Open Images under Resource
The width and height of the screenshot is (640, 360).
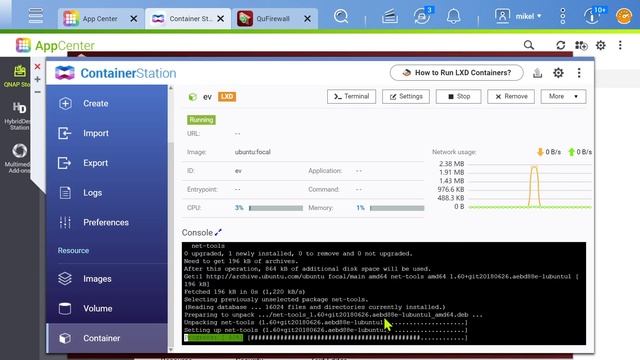tap(107, 279)
